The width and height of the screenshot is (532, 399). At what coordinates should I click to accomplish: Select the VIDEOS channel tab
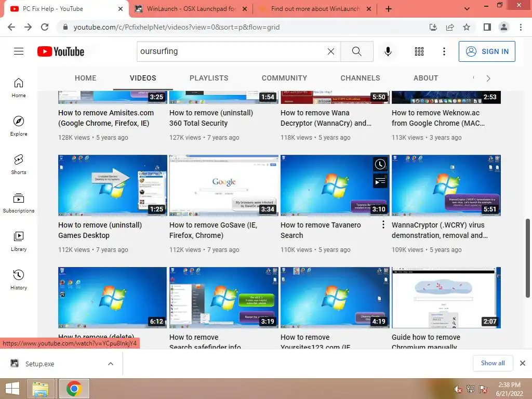tap(143, 78)
